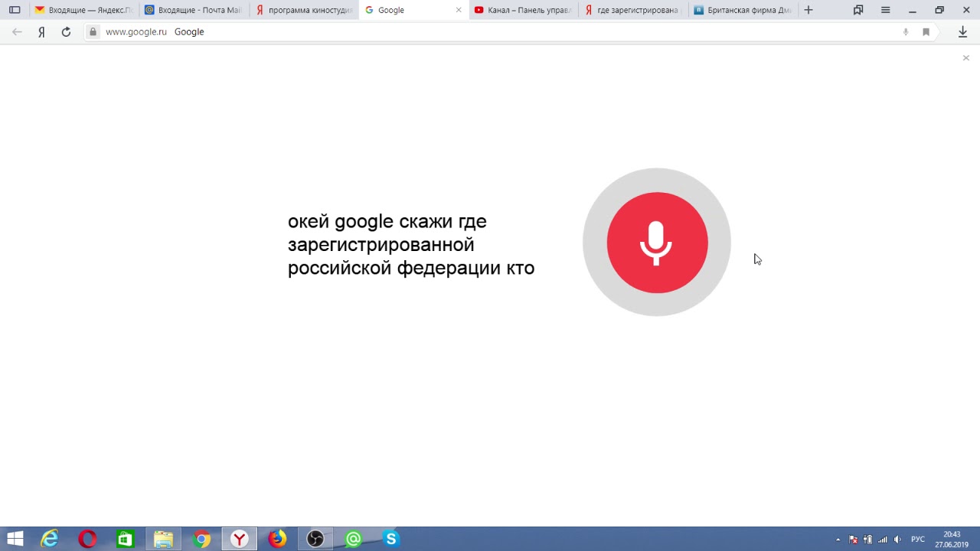Switch to the где зарегистрирована tab
This screenshot has height=551, width=980.
(x=634, y=10)
